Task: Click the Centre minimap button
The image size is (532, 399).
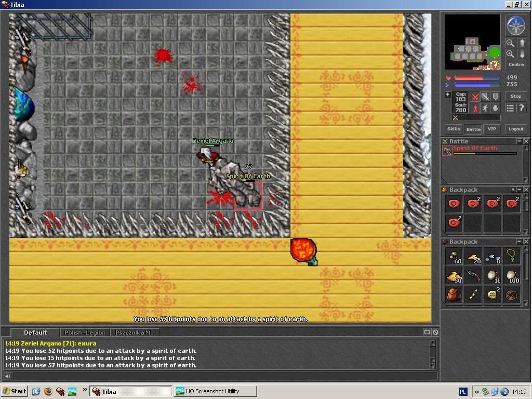Action: click(x=516, y=64)
